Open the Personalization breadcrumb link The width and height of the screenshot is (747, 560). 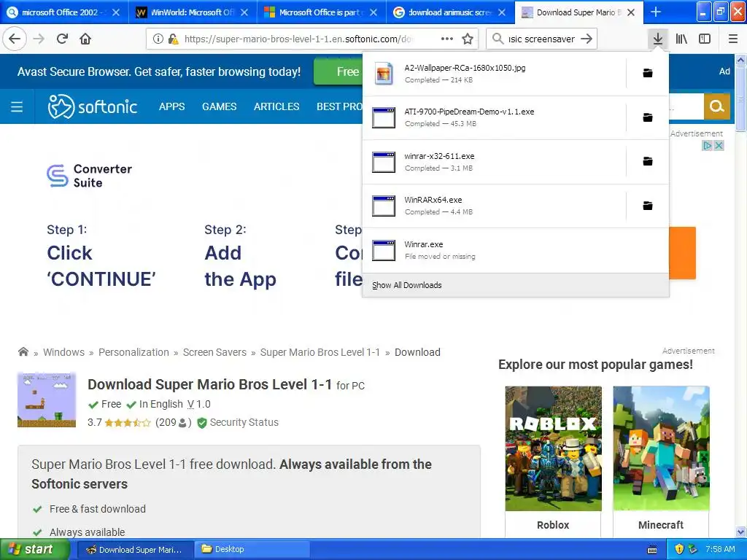[133, 352]
